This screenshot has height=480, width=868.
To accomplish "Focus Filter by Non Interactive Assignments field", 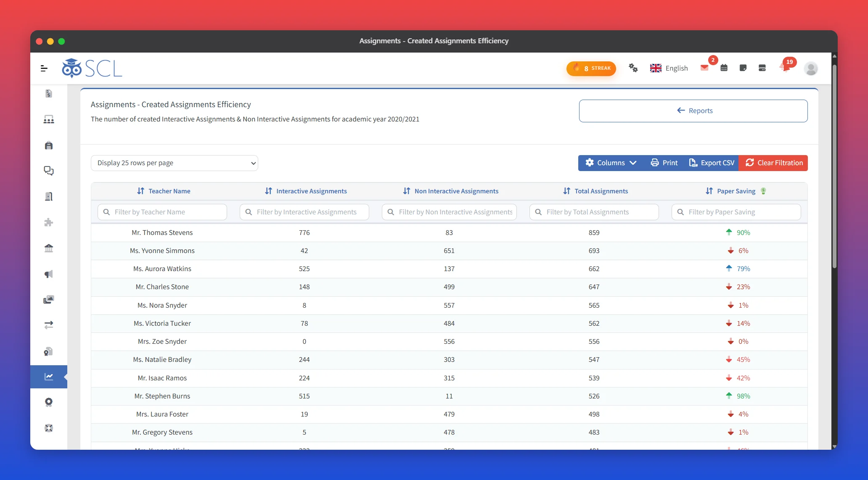I will coord(449,212).
